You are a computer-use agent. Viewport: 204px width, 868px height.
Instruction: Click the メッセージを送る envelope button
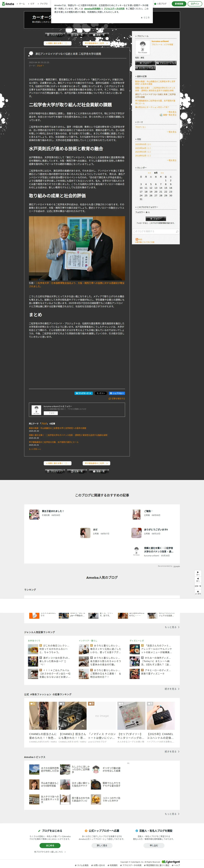tap(145, 68)
